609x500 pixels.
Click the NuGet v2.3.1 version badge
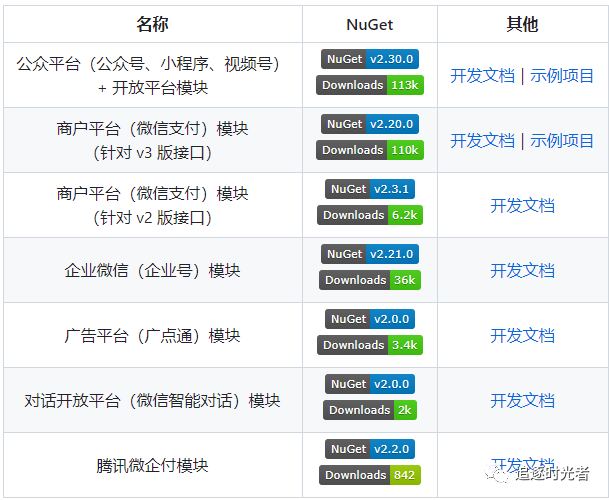(x=370, y=189)
